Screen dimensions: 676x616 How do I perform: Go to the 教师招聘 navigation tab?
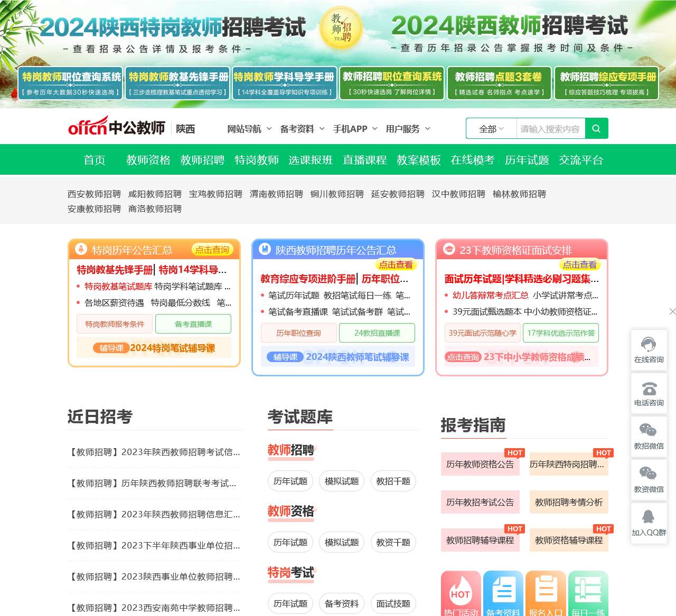pos(202,160)
